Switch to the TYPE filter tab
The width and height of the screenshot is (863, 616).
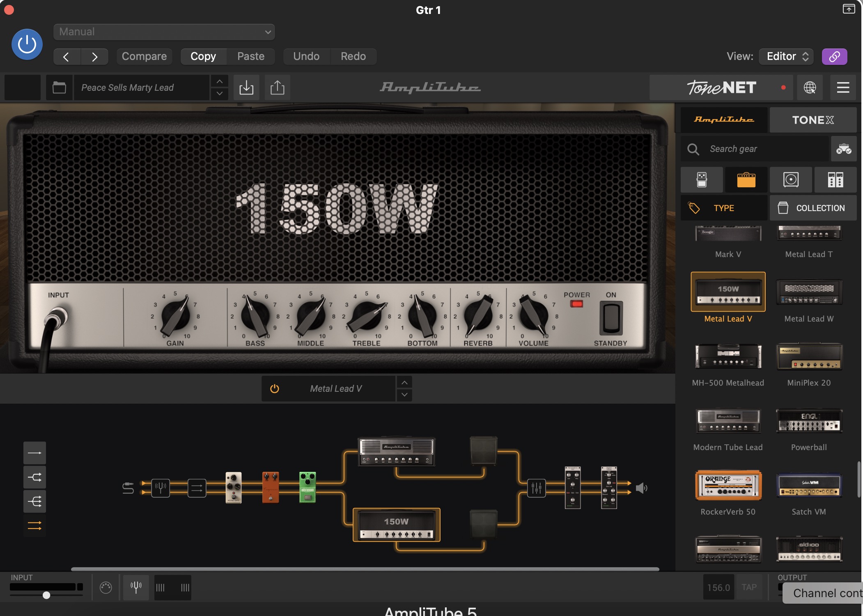click(724, 208)
